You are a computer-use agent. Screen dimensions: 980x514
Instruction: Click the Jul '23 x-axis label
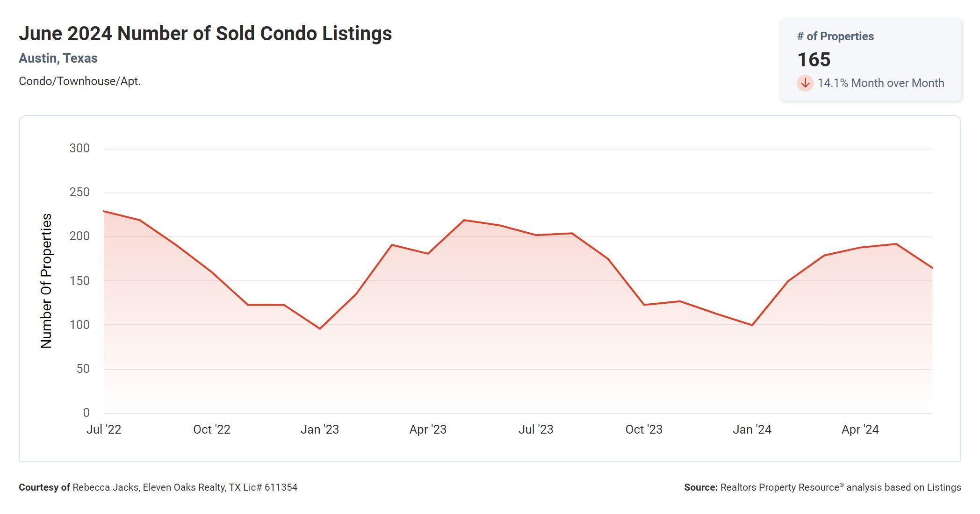pos(536,429)
